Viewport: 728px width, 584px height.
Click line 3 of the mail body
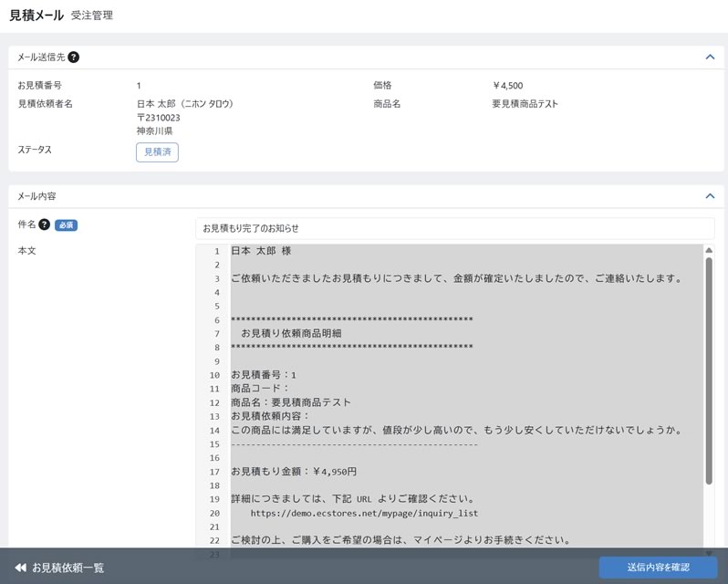pyautogui.click(x=457, y=278)
